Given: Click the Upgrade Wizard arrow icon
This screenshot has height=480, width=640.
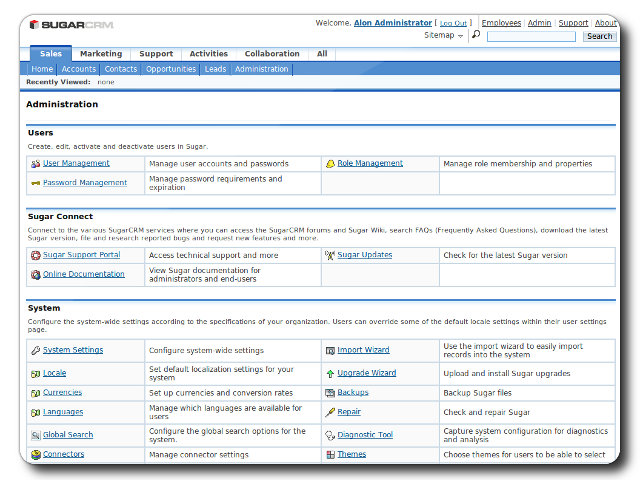Looking at the screenshot, I should tap(330, 373).
